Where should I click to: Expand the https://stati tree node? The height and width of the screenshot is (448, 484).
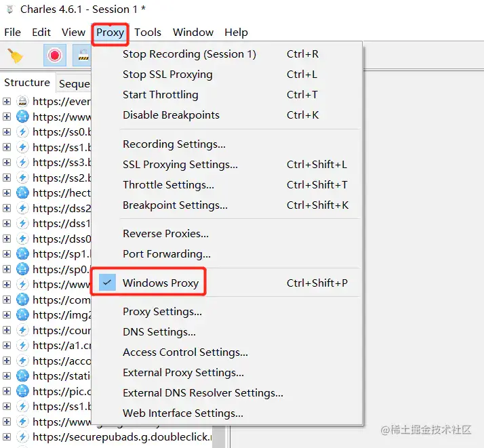tap(7, 375)
